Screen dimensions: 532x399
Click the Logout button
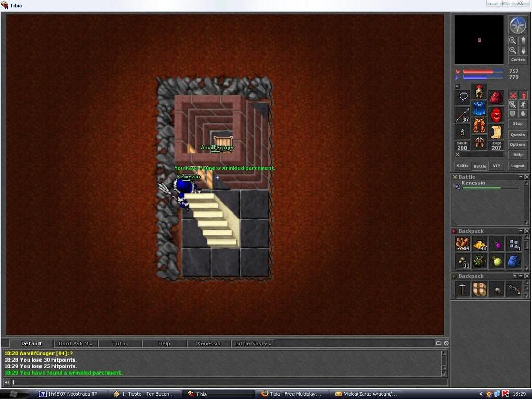coord(518,166)
